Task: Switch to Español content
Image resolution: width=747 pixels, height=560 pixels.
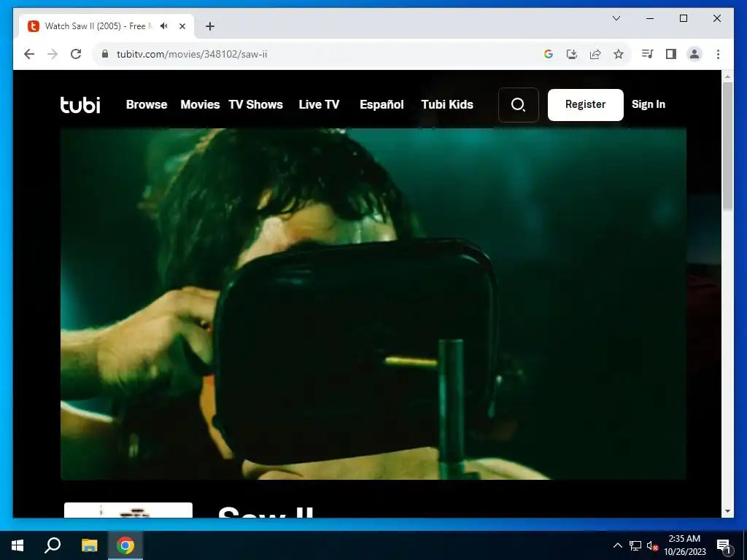Action: point(382,105)
